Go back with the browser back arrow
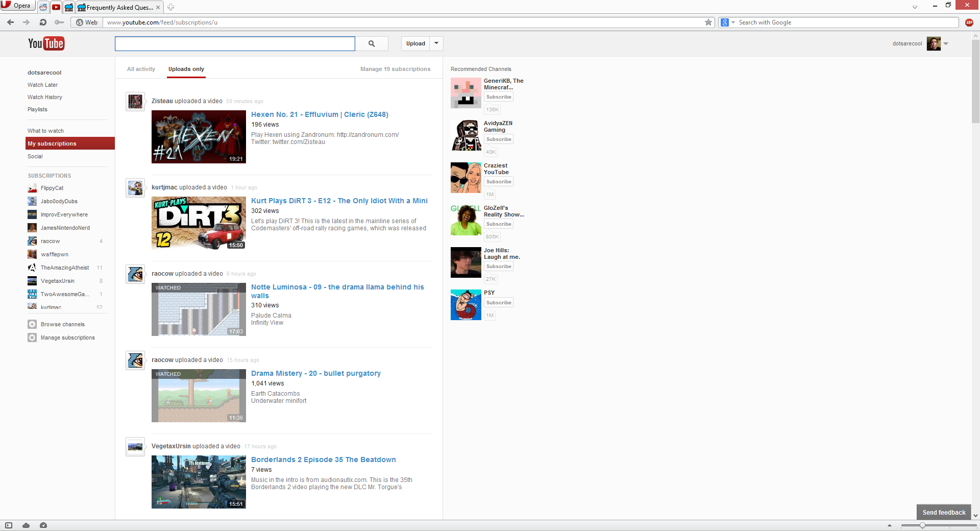980x531 pixels. click(x=11, y=22)
